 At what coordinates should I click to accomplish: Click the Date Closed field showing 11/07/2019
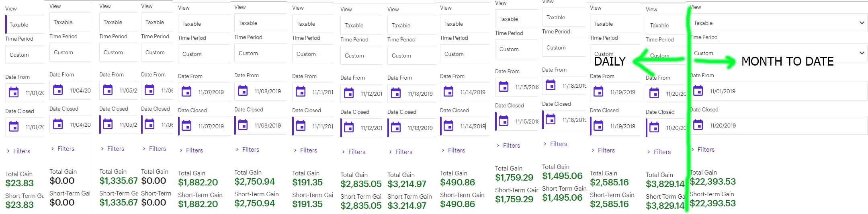coord(205,126)
